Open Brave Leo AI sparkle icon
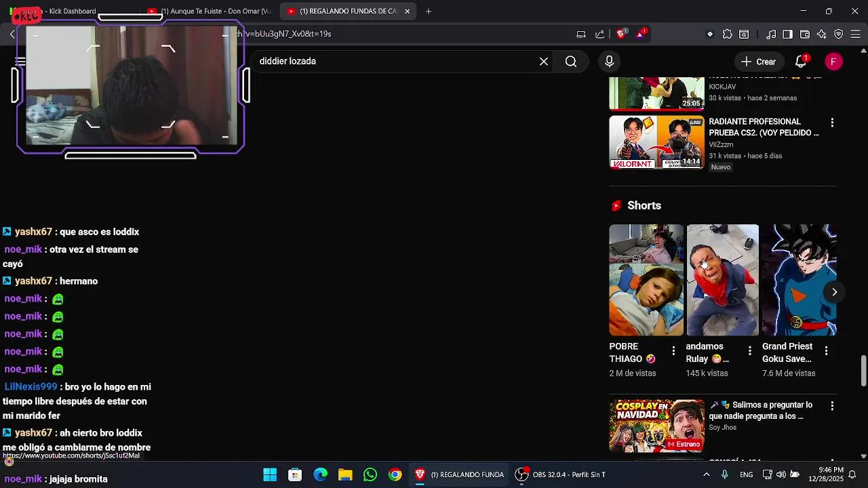 click(x=822, y=34)
